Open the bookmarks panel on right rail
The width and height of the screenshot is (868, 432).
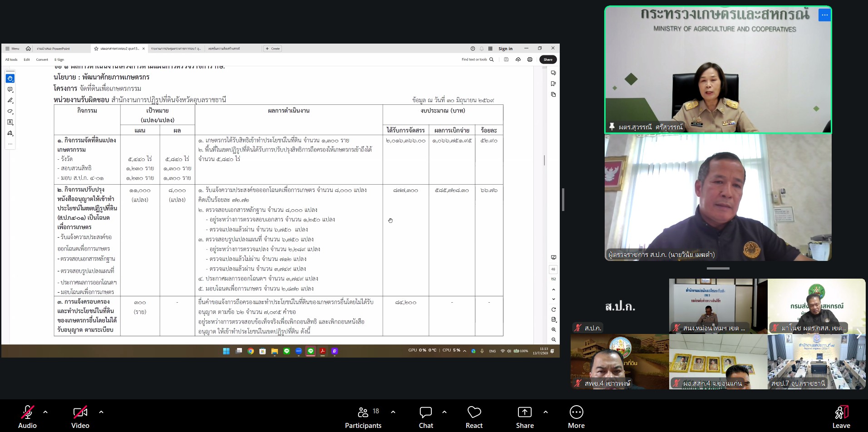(553, 83)
